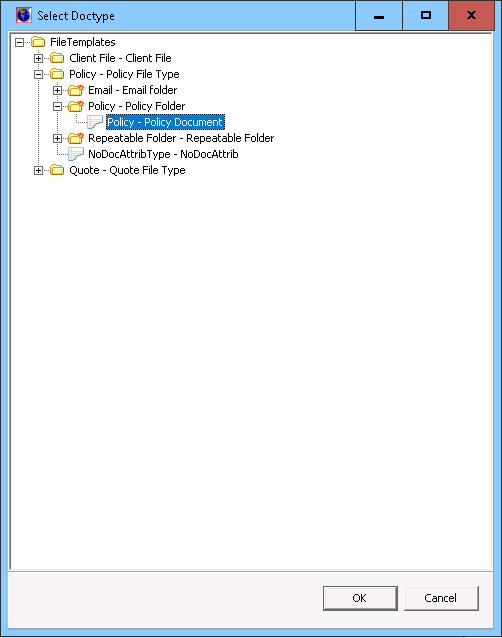Dismiss the dialog with Cancel button

441,598
